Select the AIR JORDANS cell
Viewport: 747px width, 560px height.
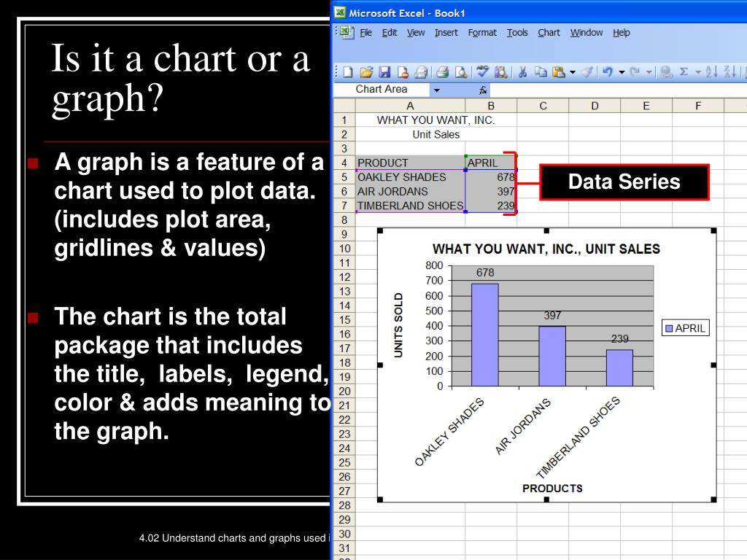(x=410, y=192)
